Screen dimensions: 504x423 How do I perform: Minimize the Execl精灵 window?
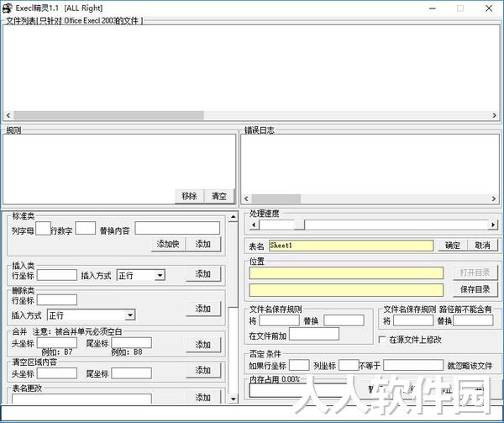[433, 8]
